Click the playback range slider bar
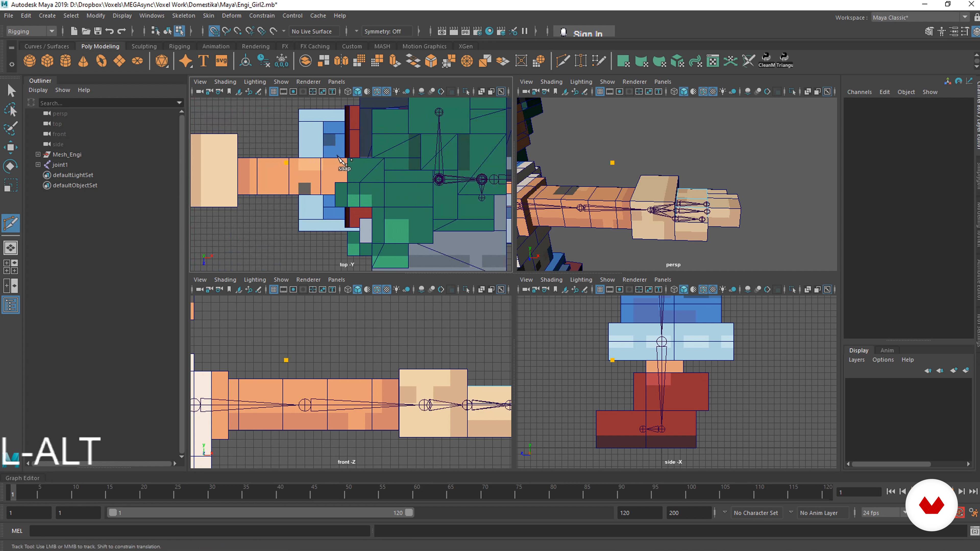Screen dimensions: 980x551 260,512
